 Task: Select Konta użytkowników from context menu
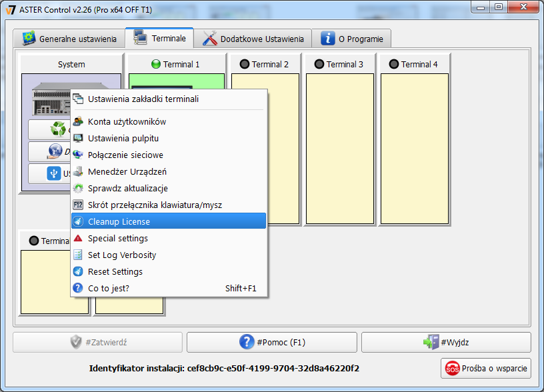(x=169, y=121)
